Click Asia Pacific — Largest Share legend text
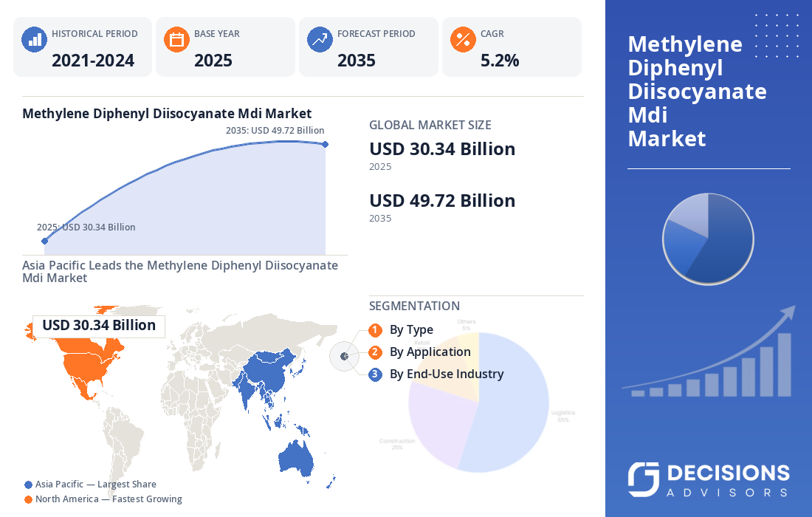The width and height of the screenshot is (812, 517). [x=96, y=485]
